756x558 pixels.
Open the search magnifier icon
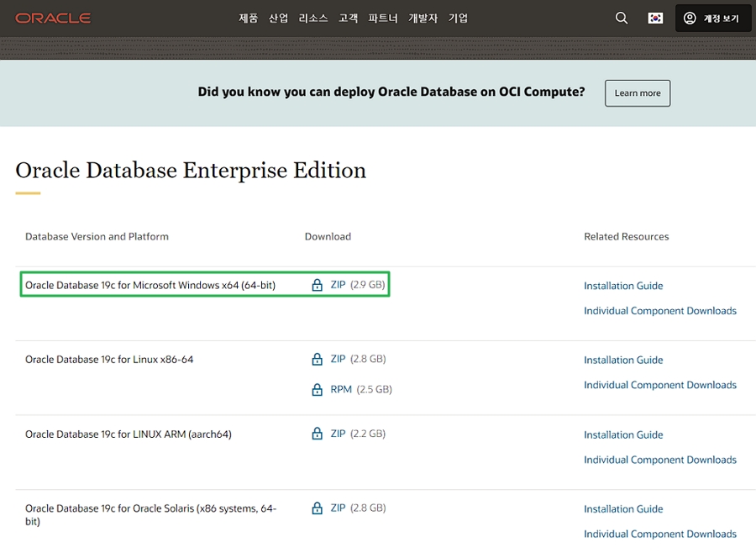coord(621,18)
